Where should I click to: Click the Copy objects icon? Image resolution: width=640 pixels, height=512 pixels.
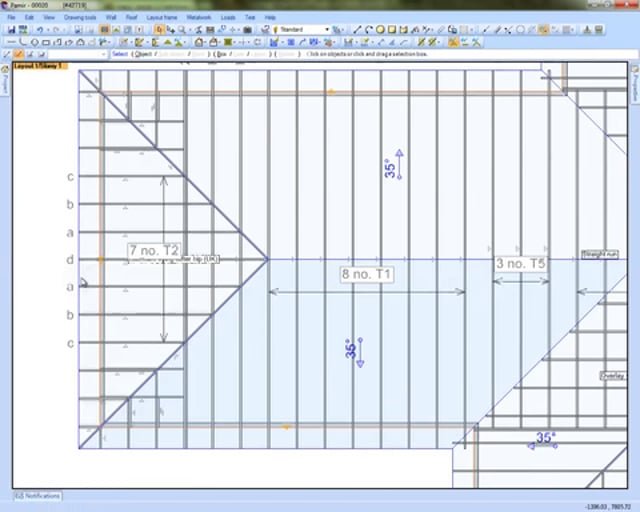click(x=452, y=29)
